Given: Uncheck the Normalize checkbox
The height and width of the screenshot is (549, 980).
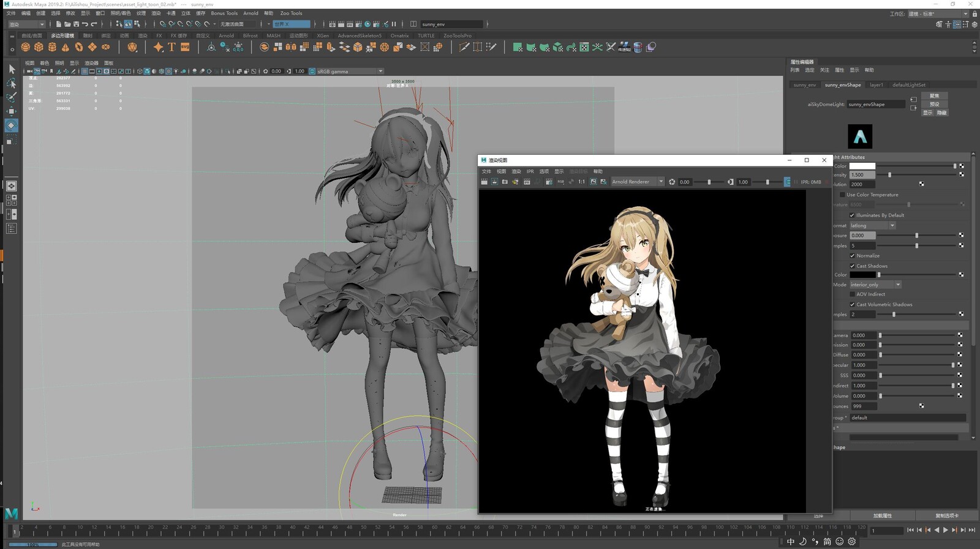Looking at the screenshot, I should click(x=852, y=256).
